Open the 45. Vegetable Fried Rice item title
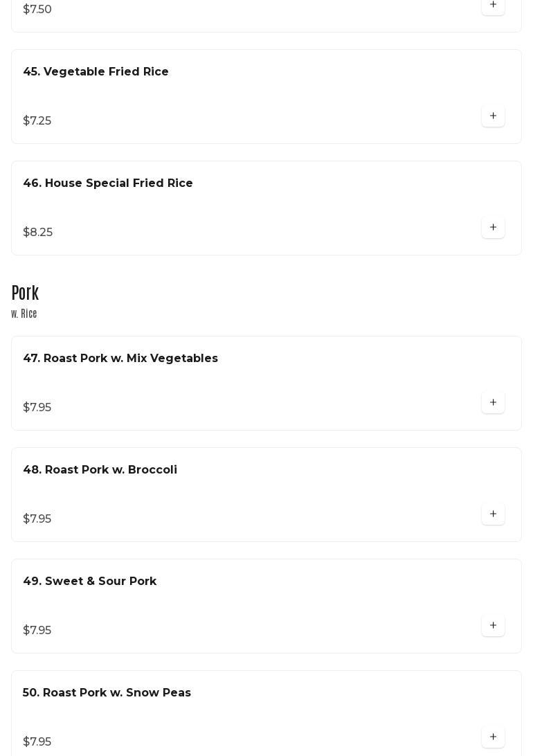This screenshot has height=756, width=533. click(x=96, y=72)
